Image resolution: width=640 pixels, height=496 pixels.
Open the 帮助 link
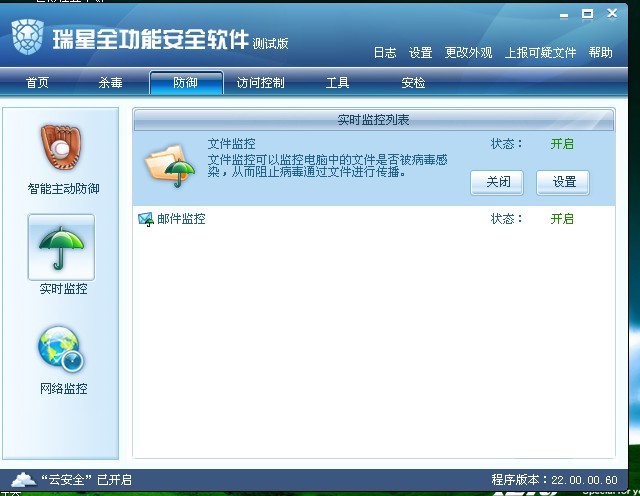tap(600, 53)
